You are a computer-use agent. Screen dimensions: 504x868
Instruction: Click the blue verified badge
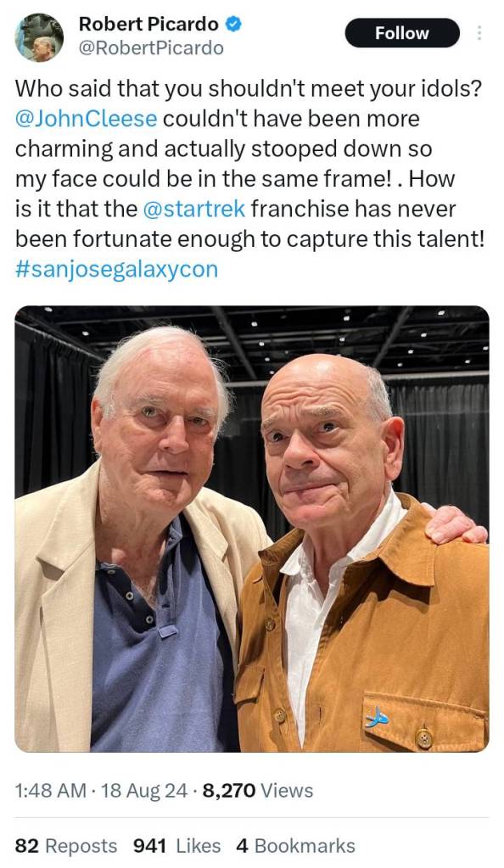[x=233, y=24]
